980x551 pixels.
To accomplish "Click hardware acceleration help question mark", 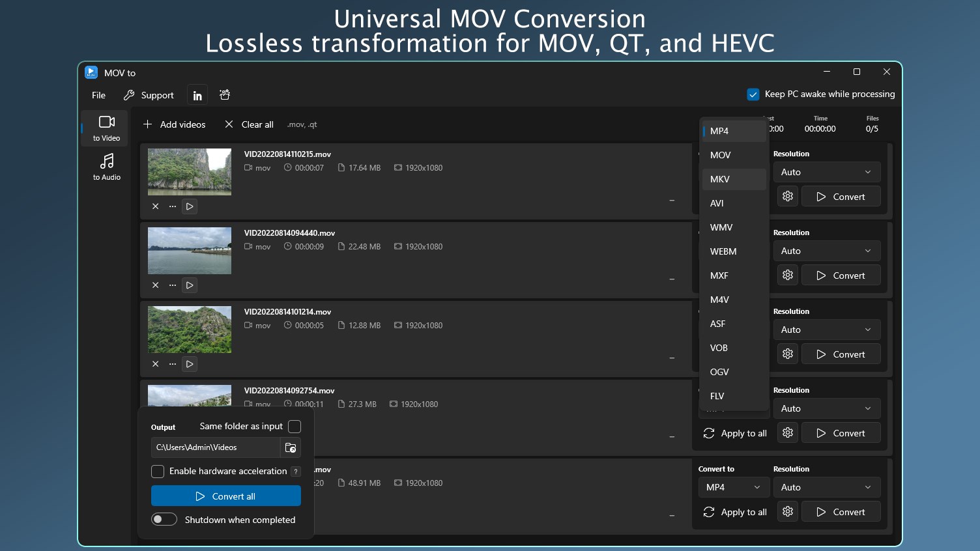I will 296,472.
